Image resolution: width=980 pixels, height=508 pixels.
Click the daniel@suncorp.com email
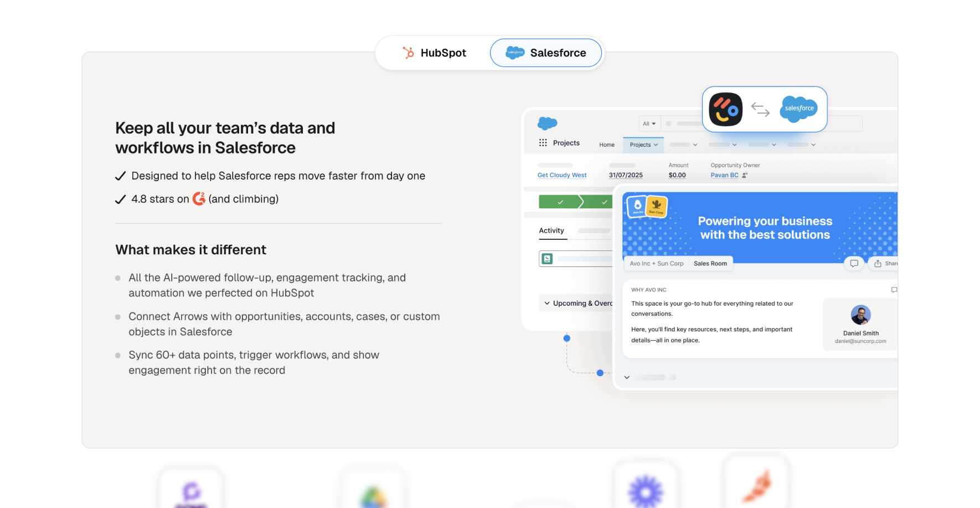(x=860, y=341)
